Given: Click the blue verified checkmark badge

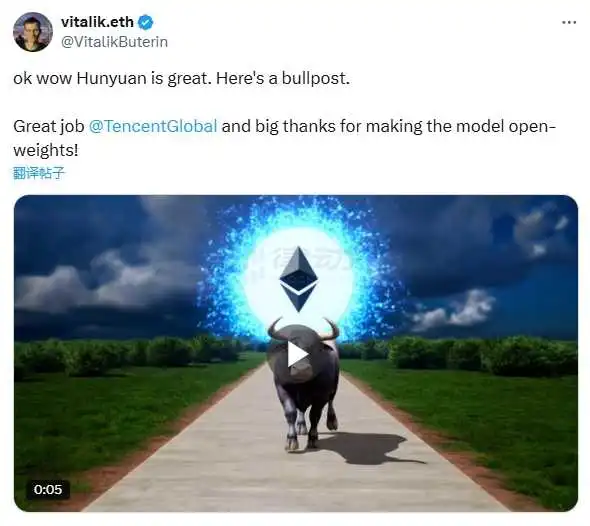Looking at the screenshot, I should point(146,23).
